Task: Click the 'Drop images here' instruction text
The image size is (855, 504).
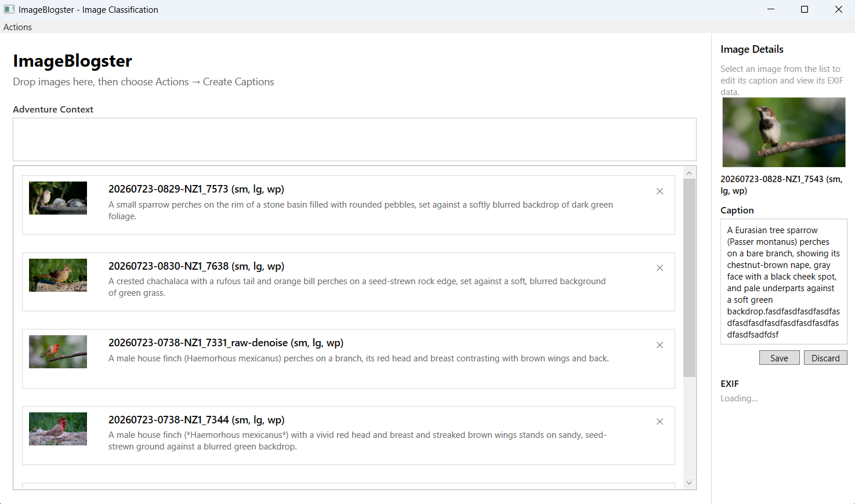Action: (144, 82)
